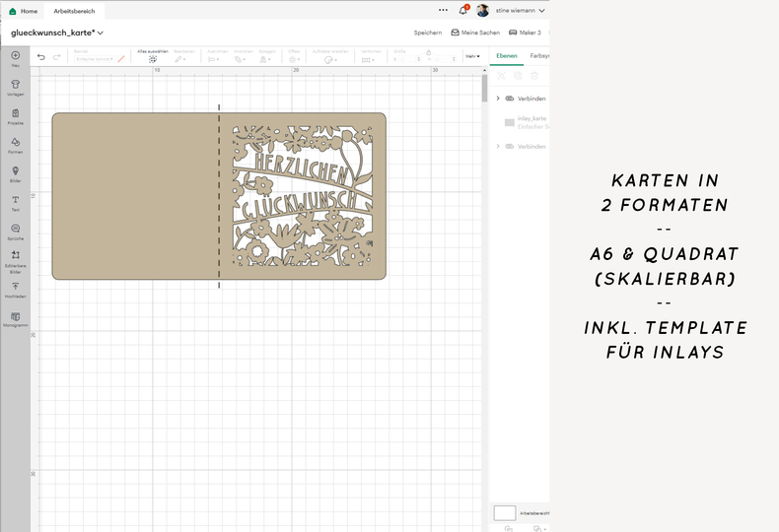Screen dimensions: 779x532
Task: Click the notification bell icon
Action: click(x=462, y=11)
